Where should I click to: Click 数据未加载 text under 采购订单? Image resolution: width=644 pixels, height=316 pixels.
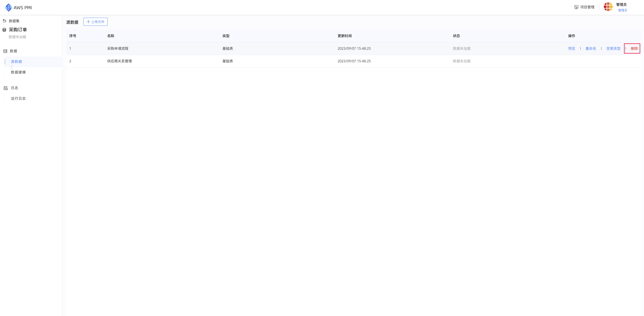(x=17, y=37)
